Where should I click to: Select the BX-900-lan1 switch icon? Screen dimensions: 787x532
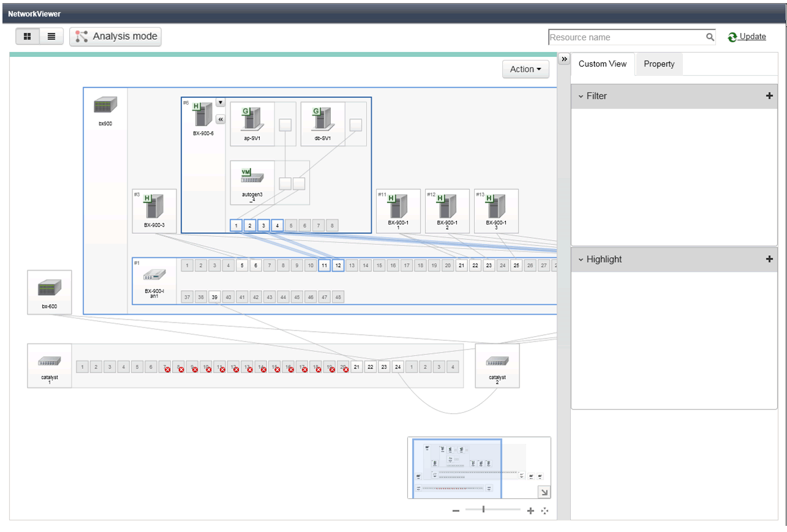(154, 275)
